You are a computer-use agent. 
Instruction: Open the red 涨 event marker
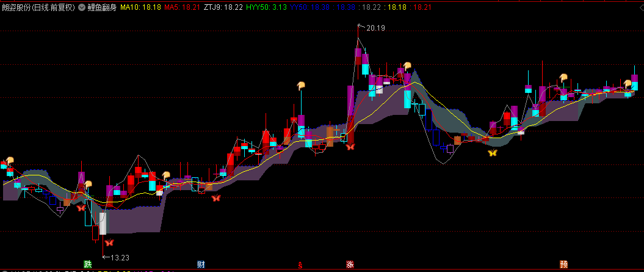(x=350, y=264)
